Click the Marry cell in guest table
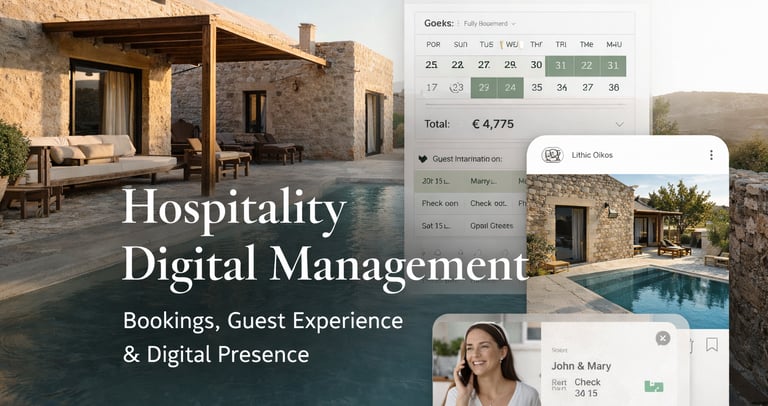 [x=483, y=181]
